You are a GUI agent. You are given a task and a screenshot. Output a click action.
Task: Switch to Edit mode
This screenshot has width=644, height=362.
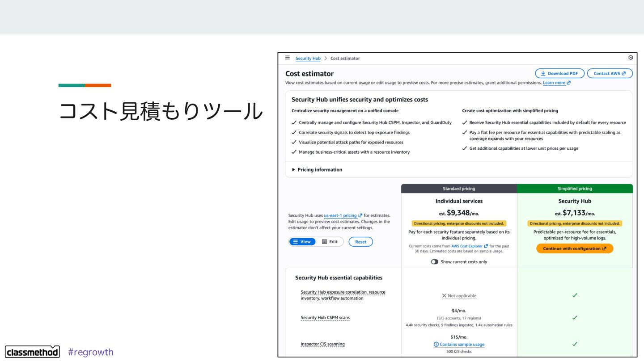pos(330,242)
